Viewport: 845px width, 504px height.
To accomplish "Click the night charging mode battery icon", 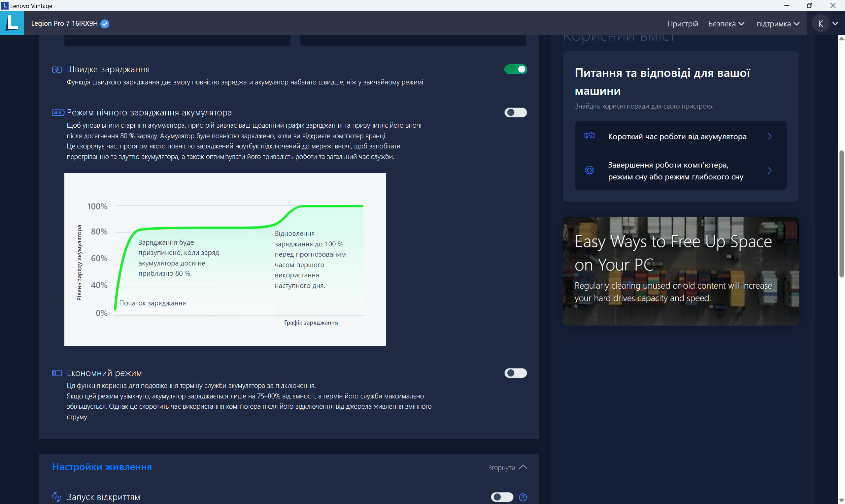I will [x=58, y=112].
